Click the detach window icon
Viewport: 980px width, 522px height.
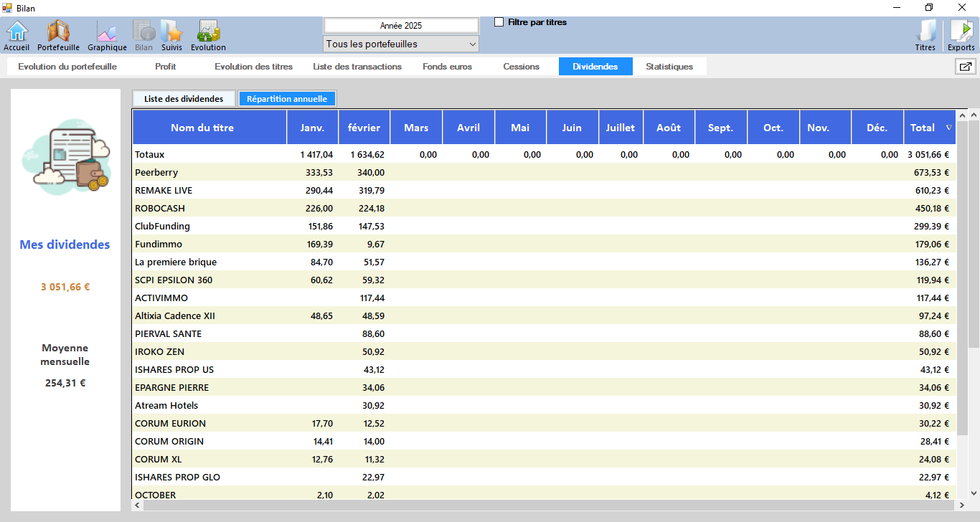click(x=966, y=67)
